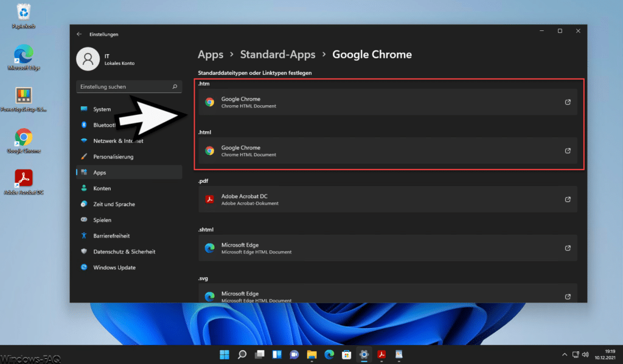Viewport: 623px width, 364px height.
Task: Open Spielen settings category
Action: 129,220
